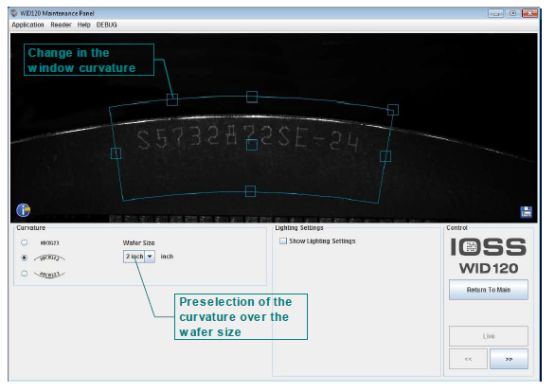Click the Live button

[489, 336]
